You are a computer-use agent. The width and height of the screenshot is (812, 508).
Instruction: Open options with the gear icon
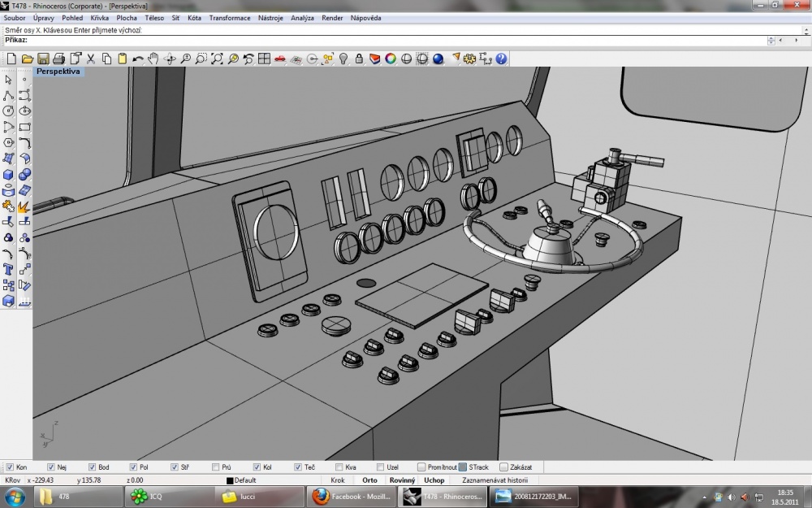click(x=469, y=59)
